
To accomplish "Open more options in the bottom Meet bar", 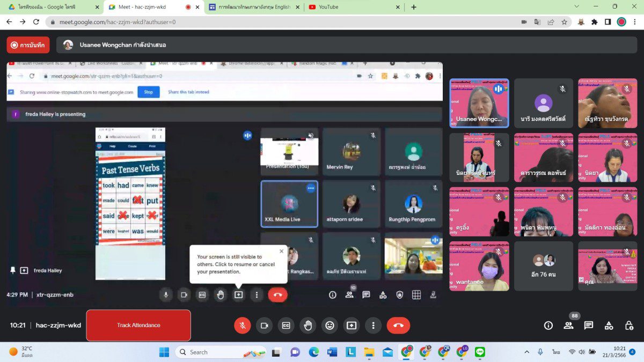I will coord(373,325).
